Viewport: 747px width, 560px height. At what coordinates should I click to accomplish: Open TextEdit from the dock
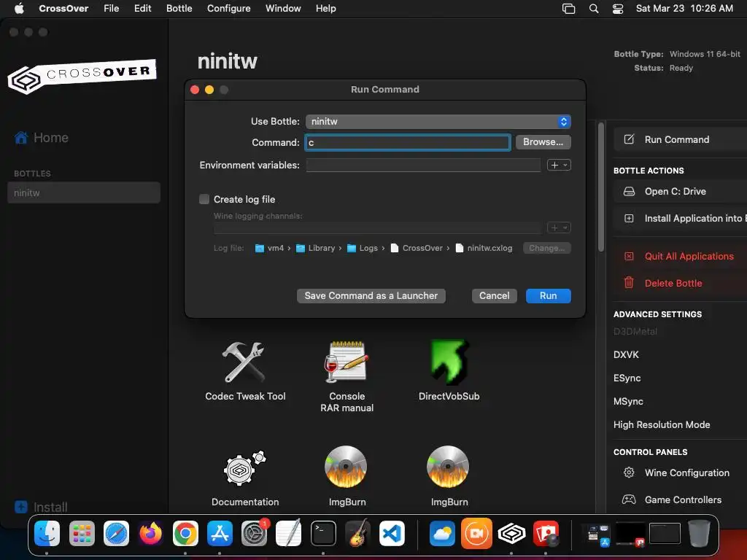click(x=289, y=533)
